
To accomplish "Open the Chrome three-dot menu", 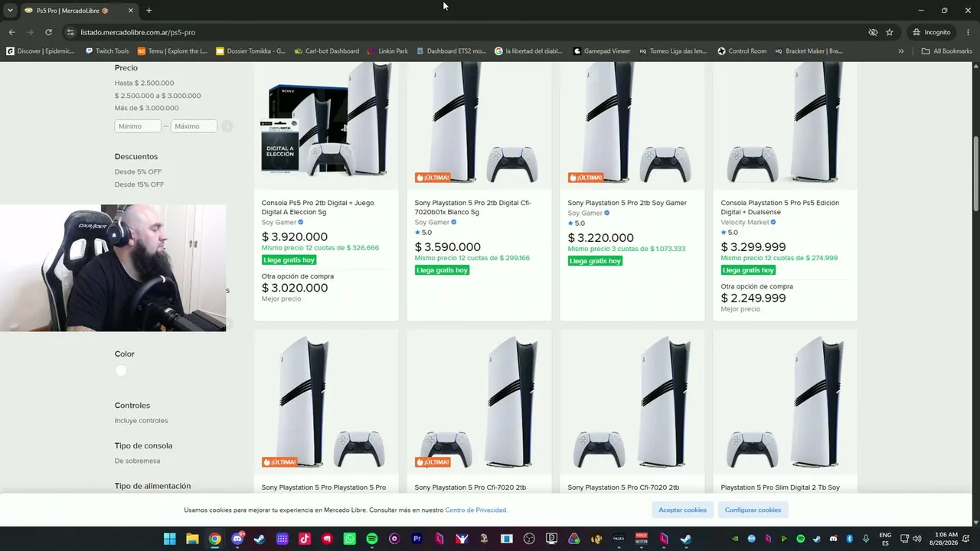I will click(969, 32).
